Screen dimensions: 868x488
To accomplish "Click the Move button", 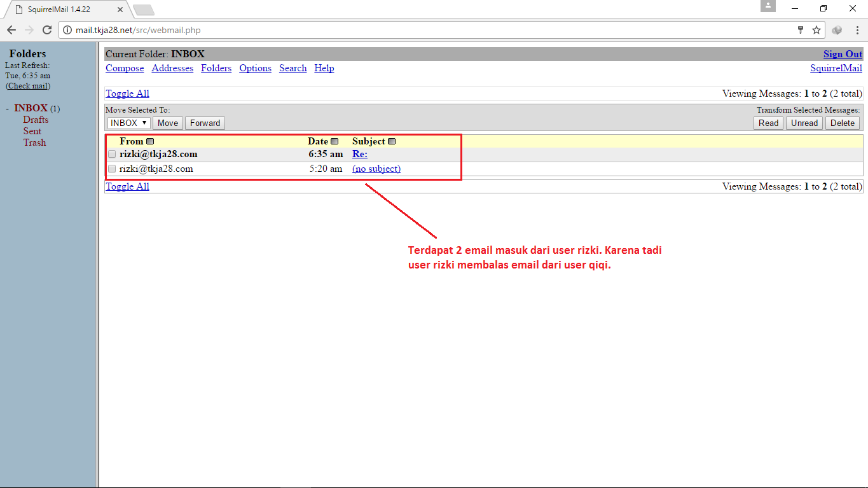I will coord(168,123).
